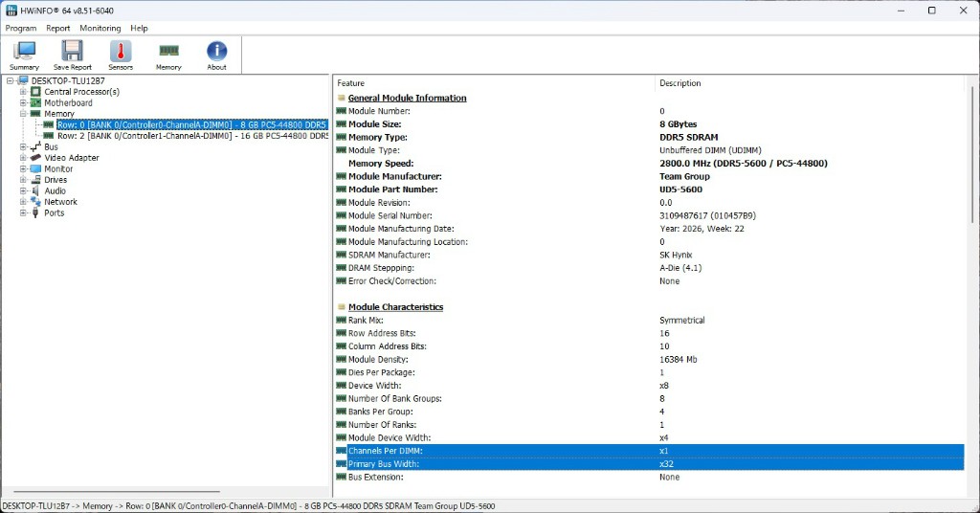Open the Memory toolbar icon
The height and width of the screenshot is (513, 980).
pos(168,55)
